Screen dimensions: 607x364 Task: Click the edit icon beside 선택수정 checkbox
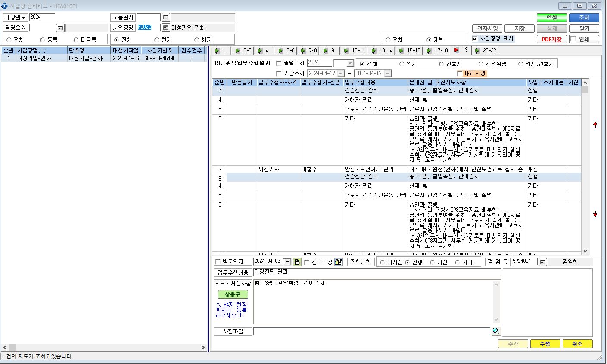pos(339,262)
